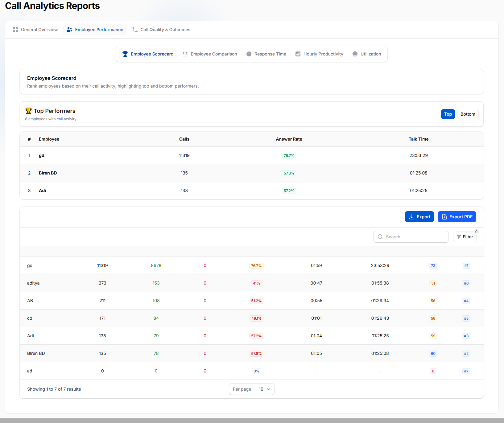Toggle Bottom performers view
This screenshot has width=504, height=423.
[x=468, y=114]
